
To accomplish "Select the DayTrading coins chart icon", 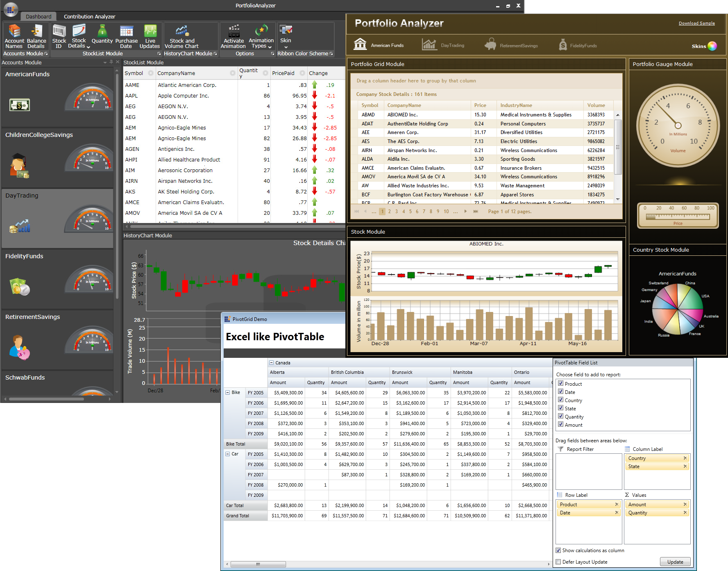I will pos(20,226).
